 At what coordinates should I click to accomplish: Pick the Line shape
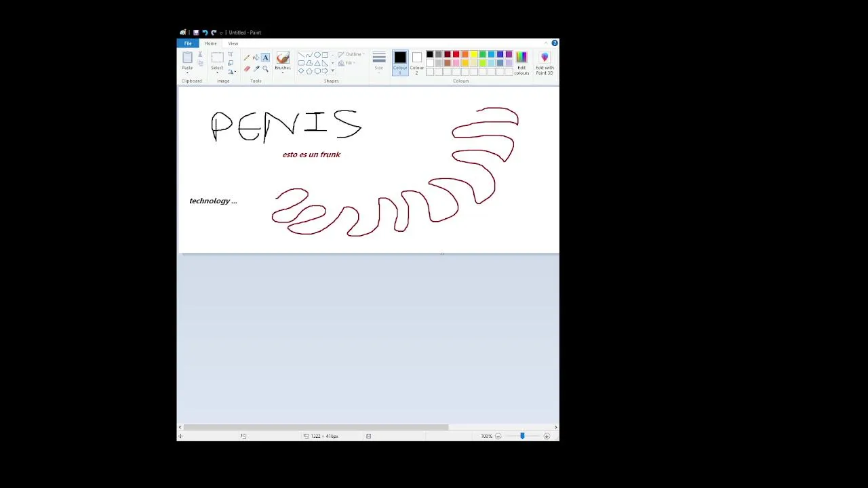(300, 55)
